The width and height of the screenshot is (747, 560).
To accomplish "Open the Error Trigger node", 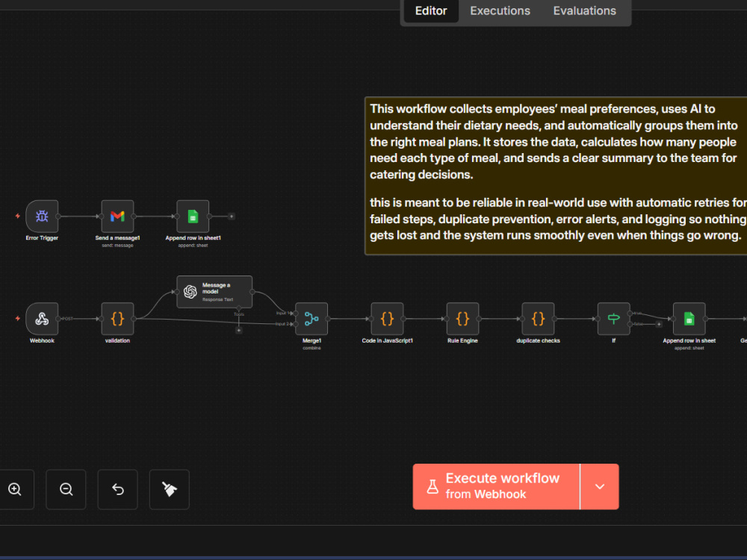I will point(42,217).
